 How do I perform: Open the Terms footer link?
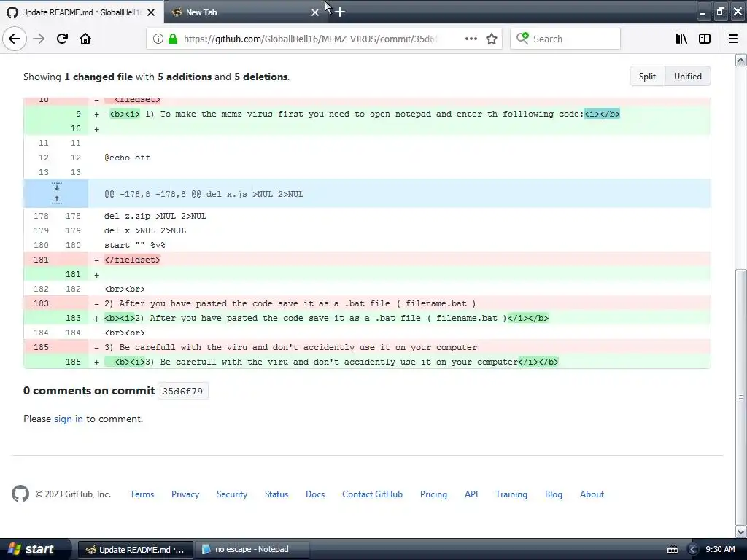(x=142, y=494)
